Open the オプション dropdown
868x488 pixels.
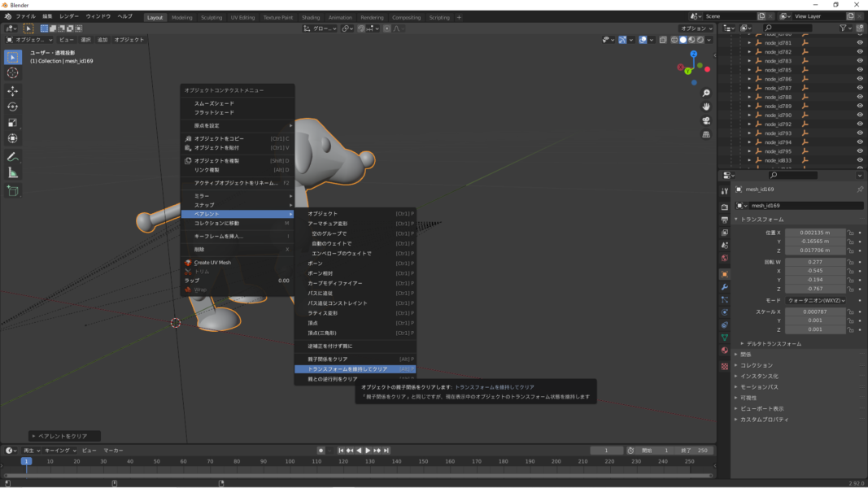coord(696,28)
